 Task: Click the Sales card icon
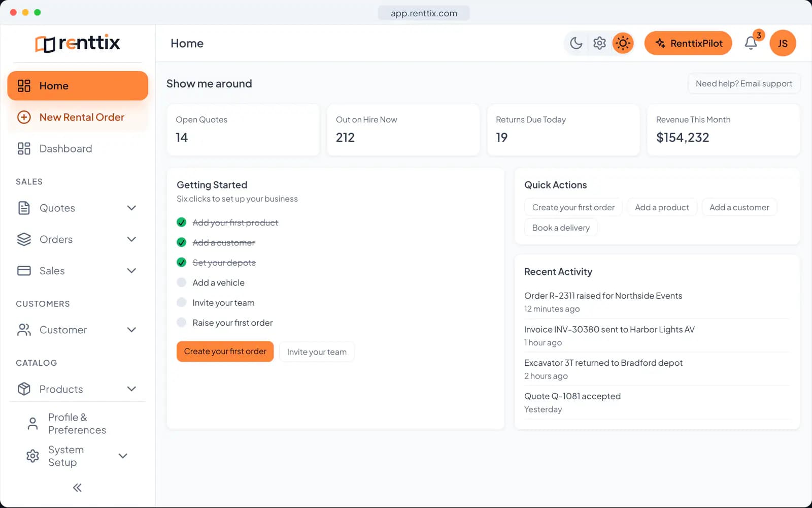24,271
